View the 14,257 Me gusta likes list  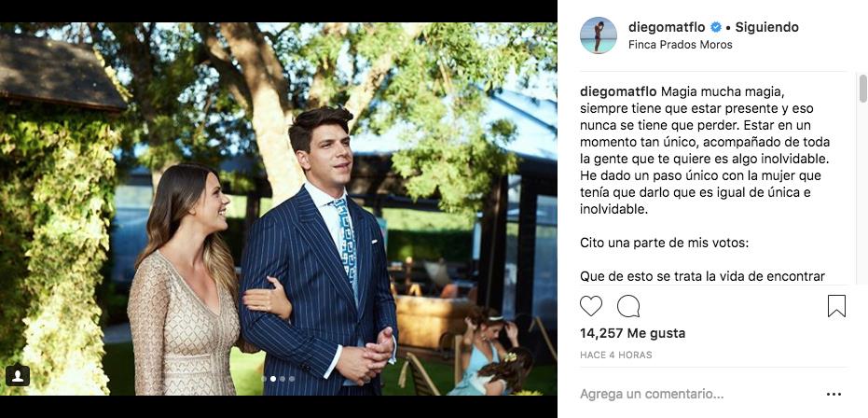633,333
